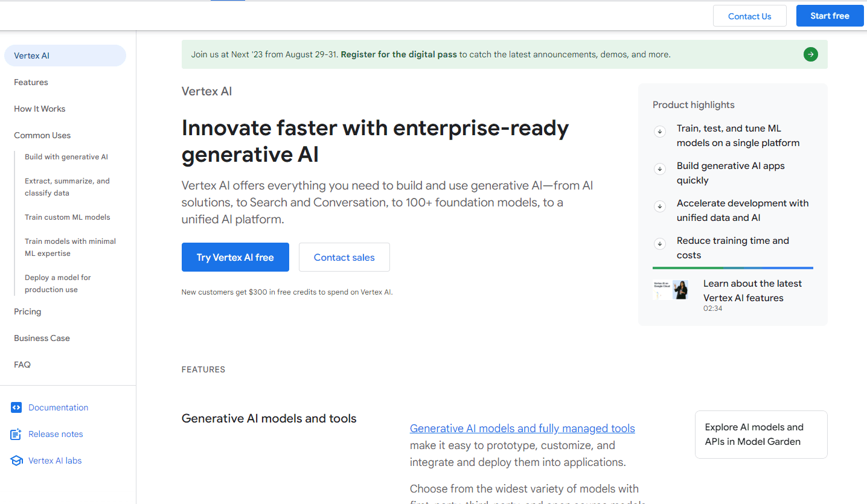Click the Release notes icon in sidebar
The height and width of the screenshot is (504, 867).
tap(16, 434)
